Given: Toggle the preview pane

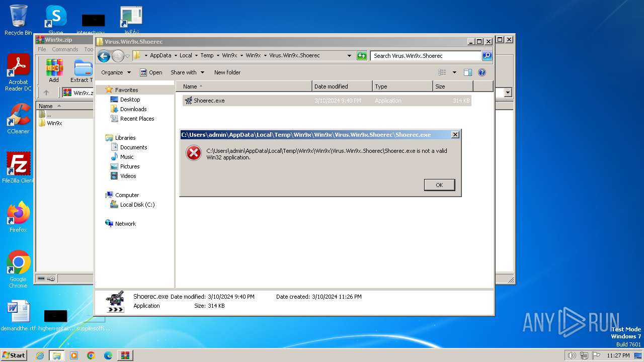Looking at the screenshot, I should point(468,72).
